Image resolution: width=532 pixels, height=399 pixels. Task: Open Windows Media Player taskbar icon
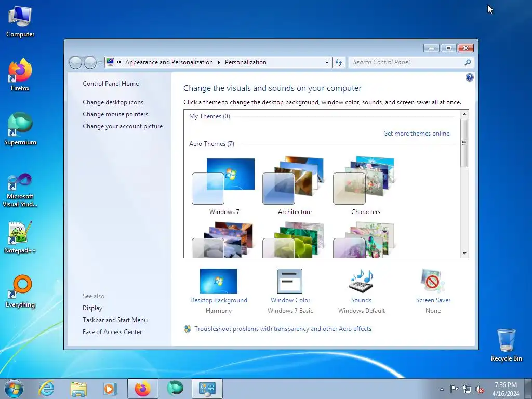[110, 389]
